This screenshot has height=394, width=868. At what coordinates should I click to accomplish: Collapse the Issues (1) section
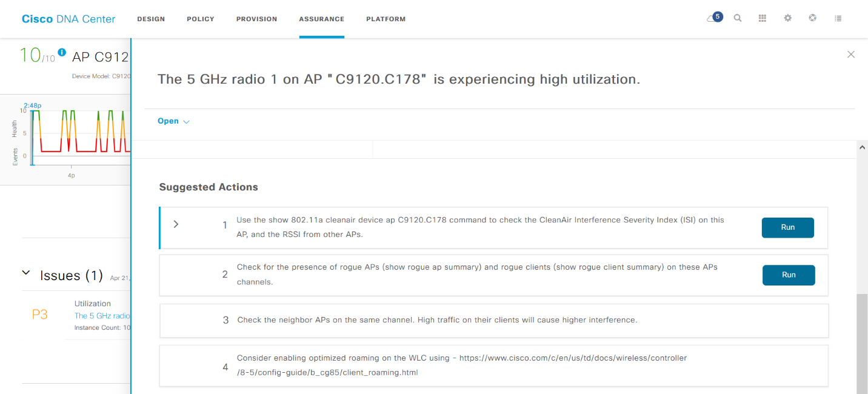pos(26,273)
